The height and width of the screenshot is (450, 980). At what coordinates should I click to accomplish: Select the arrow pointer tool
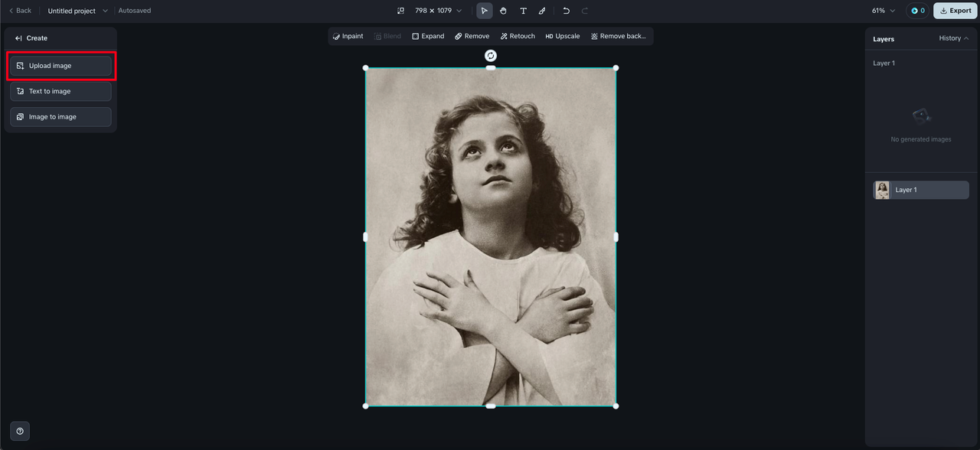(484, 11)
